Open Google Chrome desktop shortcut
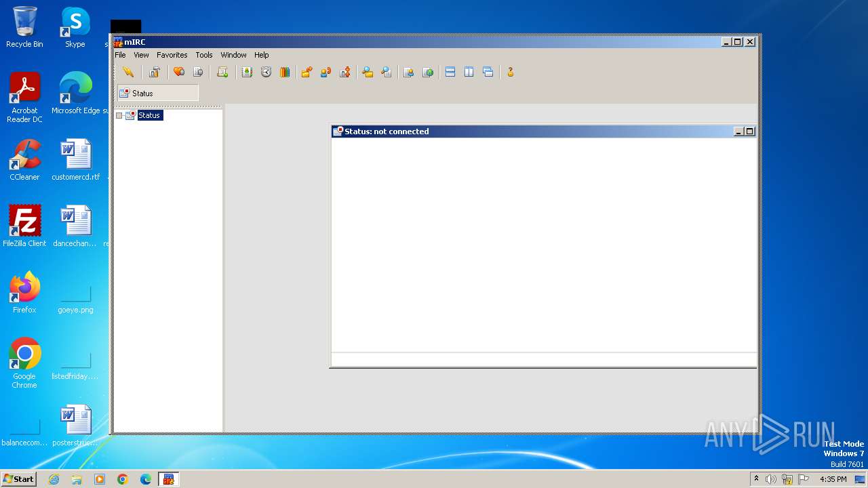The height and width of the screenshot is (488, 868). (24, 363)
